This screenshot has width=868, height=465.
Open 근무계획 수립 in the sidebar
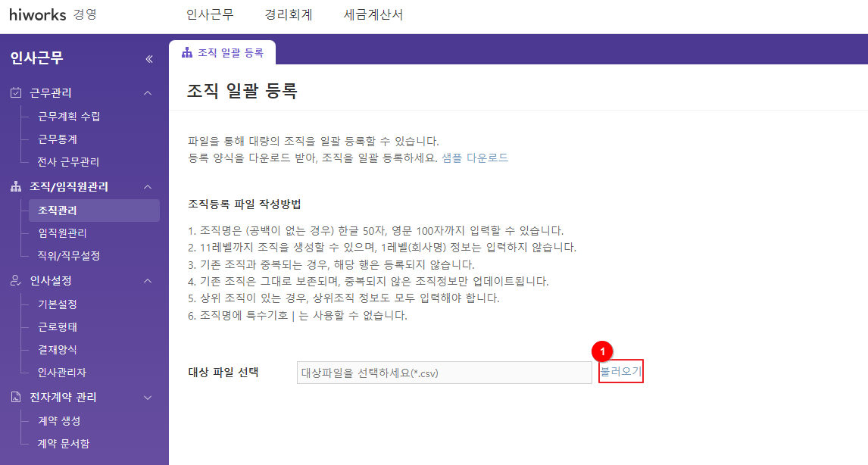[x=69, y=117]
